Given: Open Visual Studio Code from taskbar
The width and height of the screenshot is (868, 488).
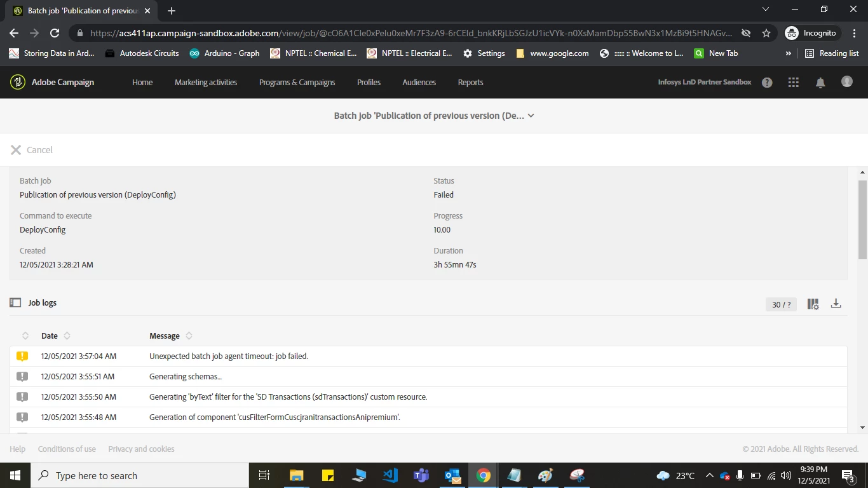Looking at the screenshot, I should pos(390,475).
